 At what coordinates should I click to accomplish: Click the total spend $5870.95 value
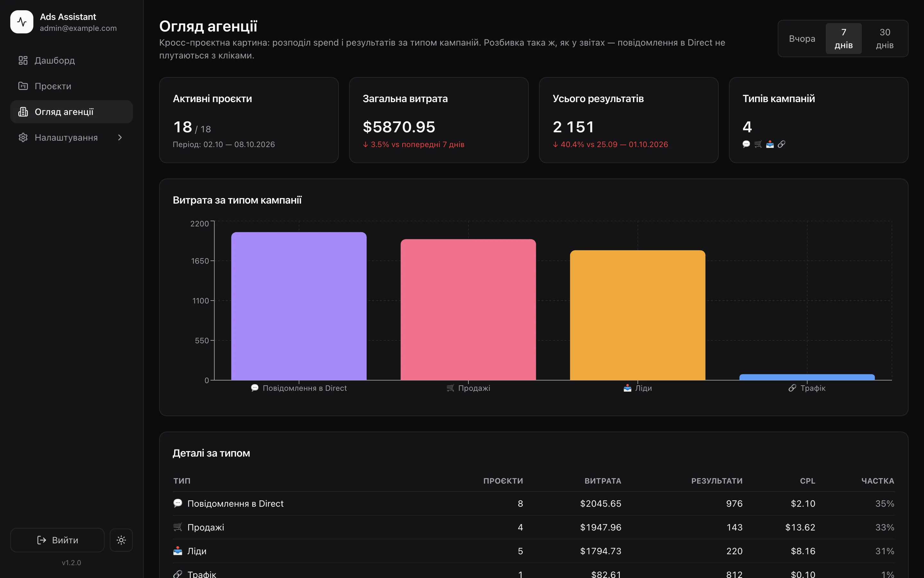pyautogui.click(x=399, y=127)
